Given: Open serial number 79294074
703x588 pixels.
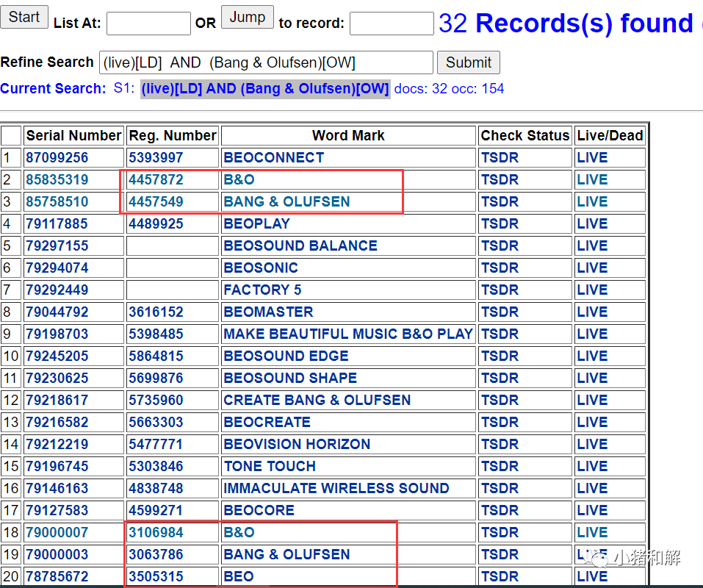Looking at the screenshot, I should pos(57,268).
